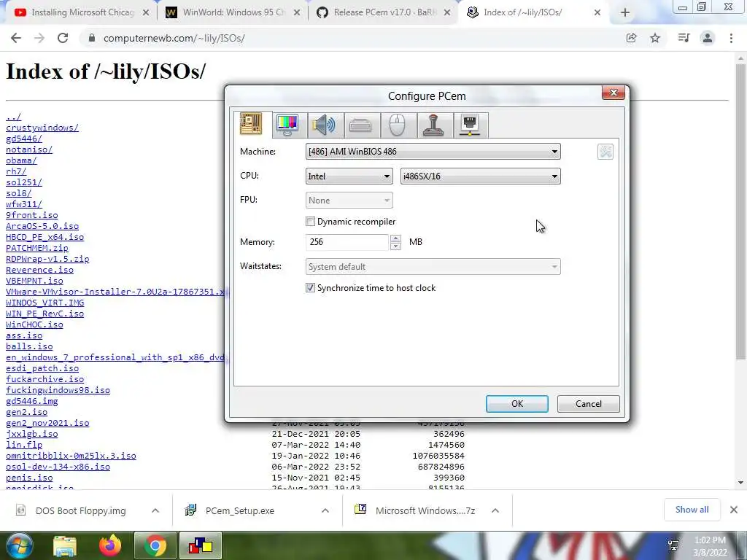Expand options for PCem_Setup.exe download
This screenshot has height=560, width=747.
click(x=325, y=510)
